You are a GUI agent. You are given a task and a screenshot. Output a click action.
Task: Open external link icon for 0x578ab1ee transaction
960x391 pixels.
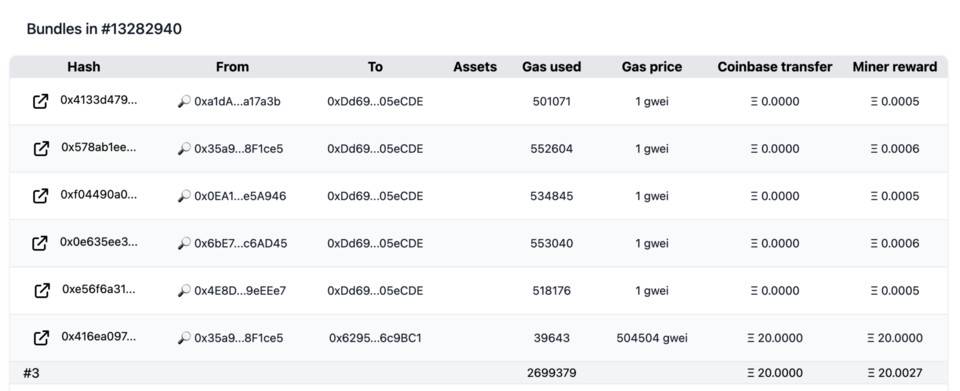40,149
